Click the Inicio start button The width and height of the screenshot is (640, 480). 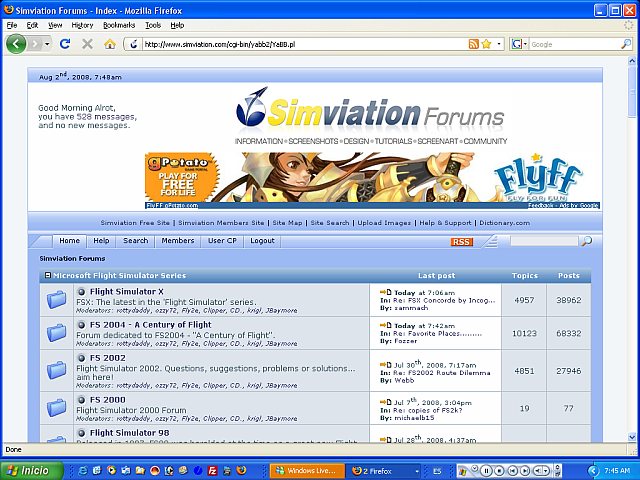coord(28,470)
